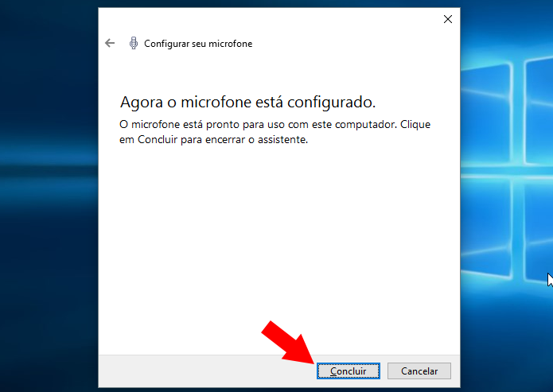Close the microphone setup wizard window
Viewport: 553px width, 392px height.
pyautogui.click(x=447, y=19)
